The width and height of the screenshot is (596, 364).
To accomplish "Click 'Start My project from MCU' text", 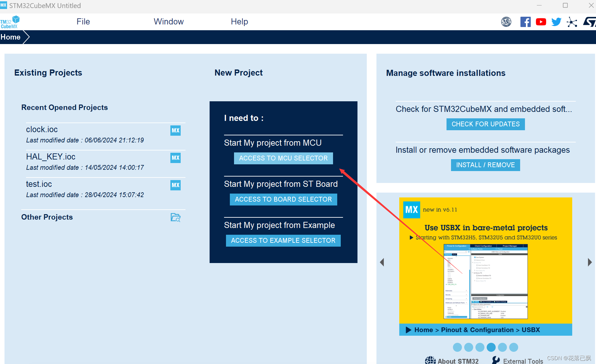I will tap(273, 143).
